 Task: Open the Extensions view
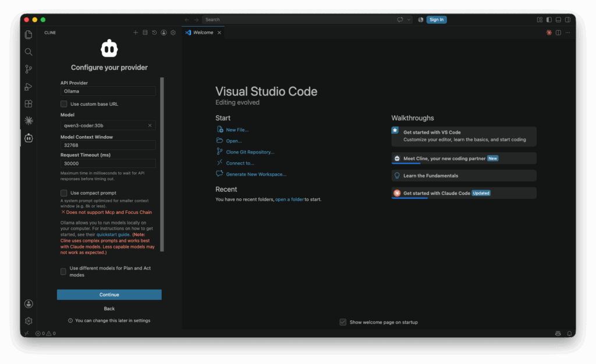pyautogui.click(x=29, y=104)
